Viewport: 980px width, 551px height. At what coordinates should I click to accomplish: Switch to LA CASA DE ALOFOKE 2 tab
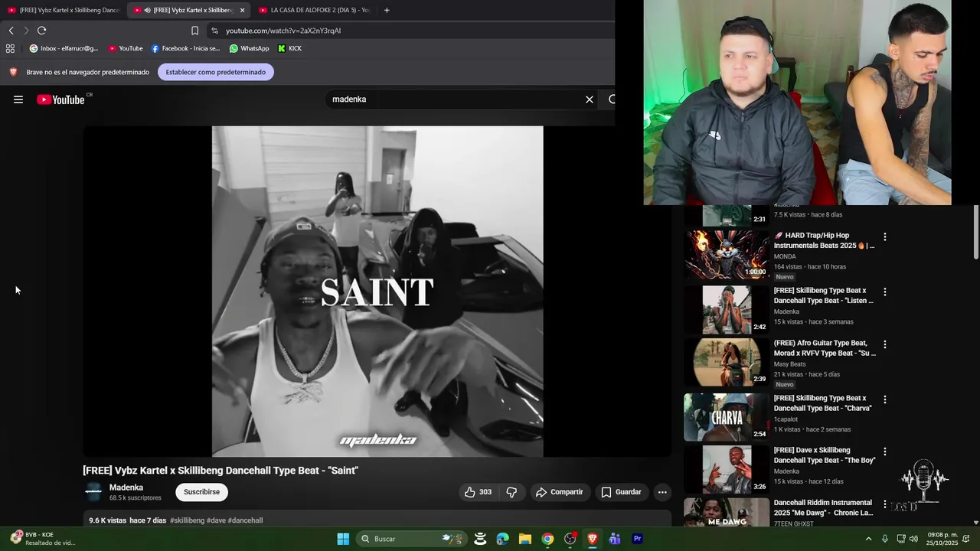point(314,10)
